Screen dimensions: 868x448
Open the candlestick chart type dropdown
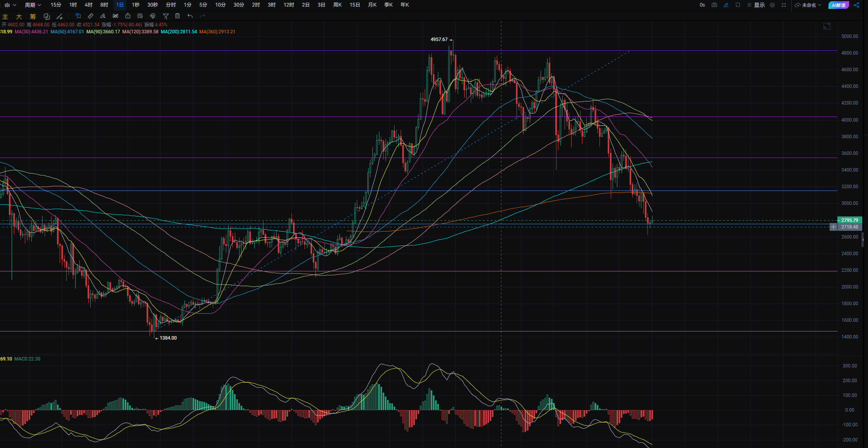coord(10,5)
